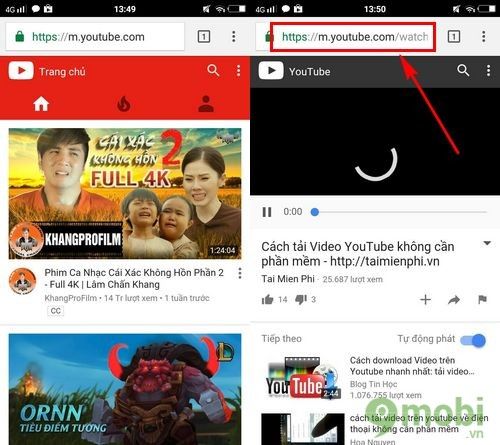The width and height of the screenshot is (500, 445).
Task: Open tab switcher on left phone browser
Action: coord(204,36)
